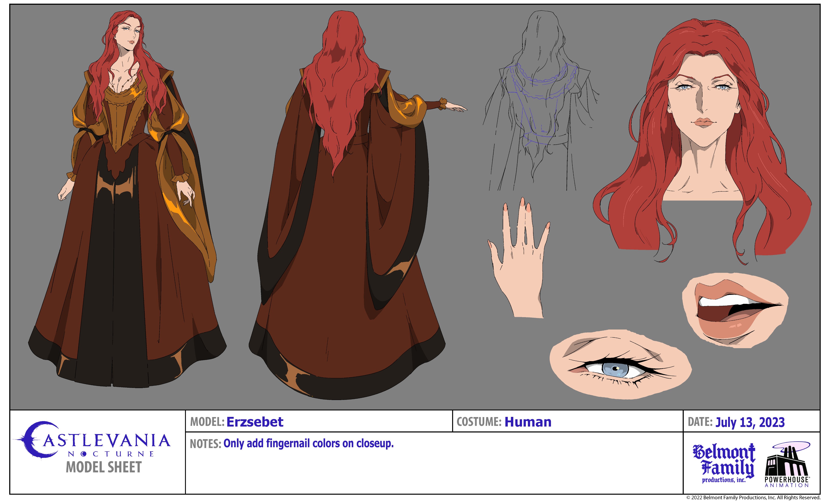Click the July 13, 2023 date

[x=750, y=422]
